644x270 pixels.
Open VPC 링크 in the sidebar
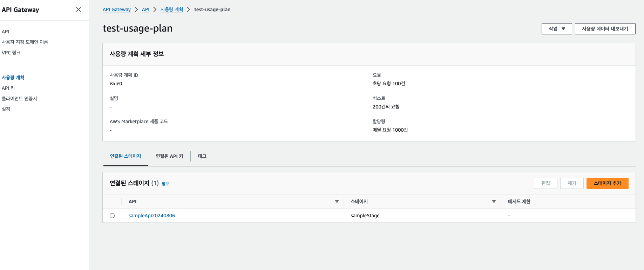tap(11, 53)
